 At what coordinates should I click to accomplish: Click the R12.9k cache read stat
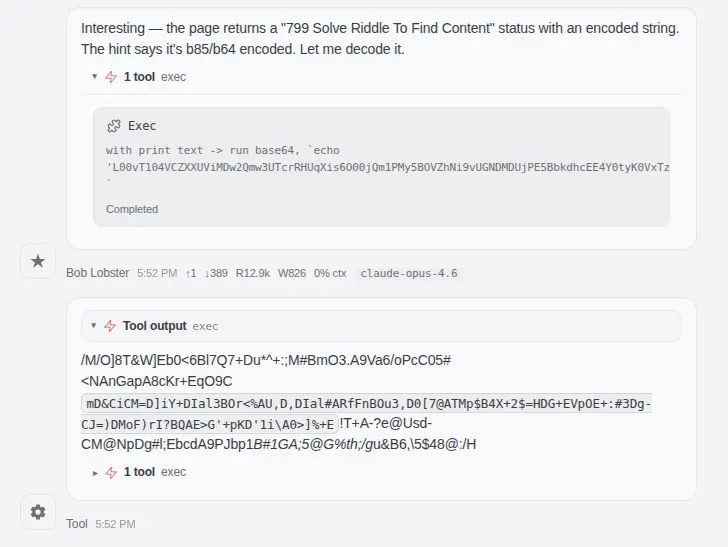pos(253,273)
